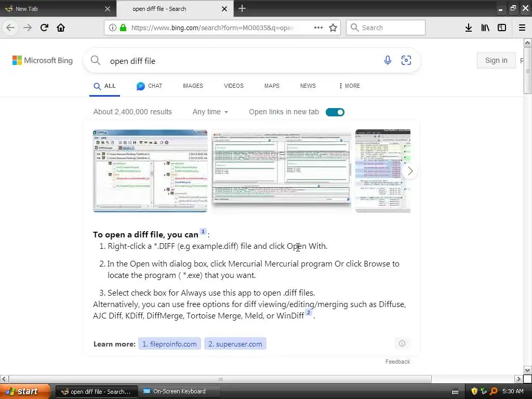Expand the MORE search categories menu
This screenshot has width=532, height=399.
point(350,86)
